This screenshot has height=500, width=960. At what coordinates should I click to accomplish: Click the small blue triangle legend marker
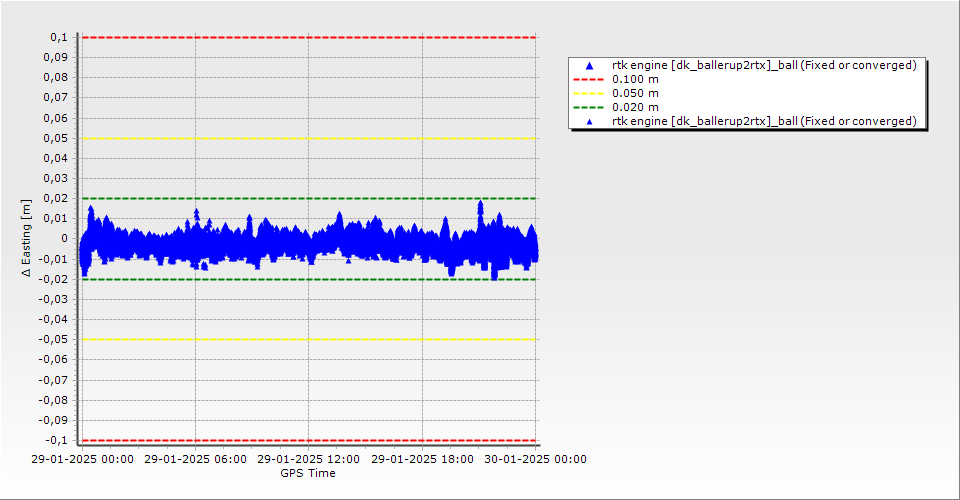pos(589,122)
